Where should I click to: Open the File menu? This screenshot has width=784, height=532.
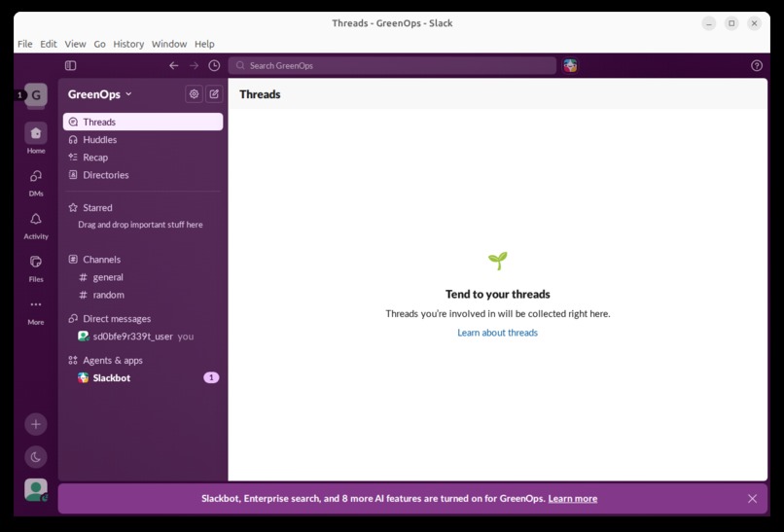click(x=25, y=44)
